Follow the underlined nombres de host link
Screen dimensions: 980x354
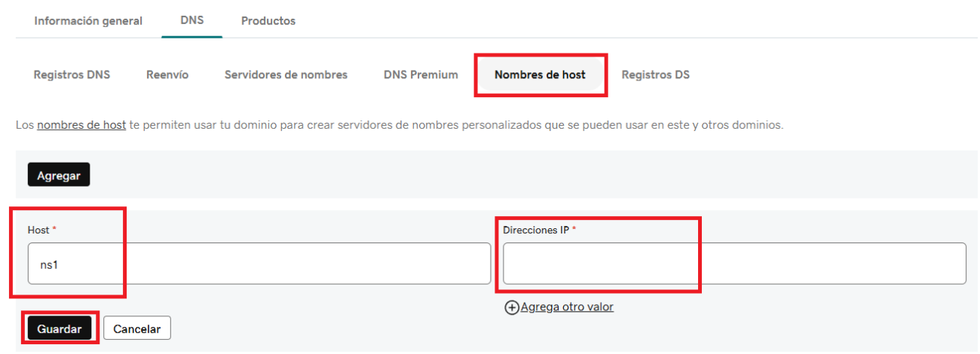tap(81, 125)
